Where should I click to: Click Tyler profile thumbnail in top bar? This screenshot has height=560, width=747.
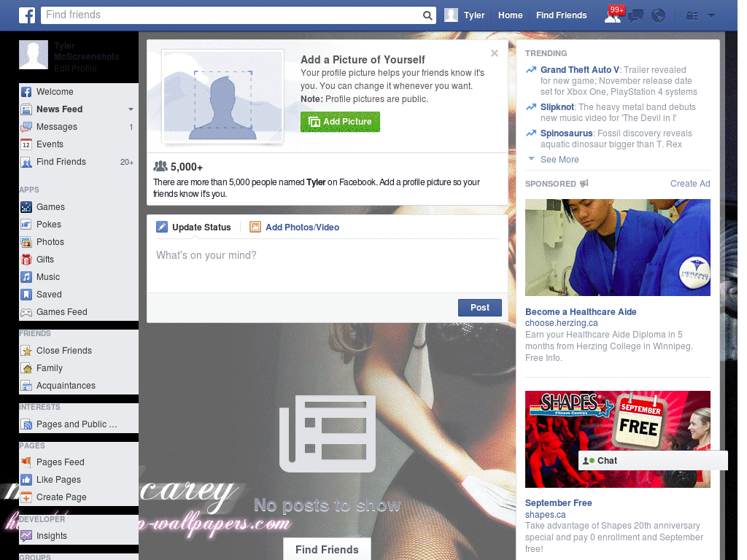[451, 15]
